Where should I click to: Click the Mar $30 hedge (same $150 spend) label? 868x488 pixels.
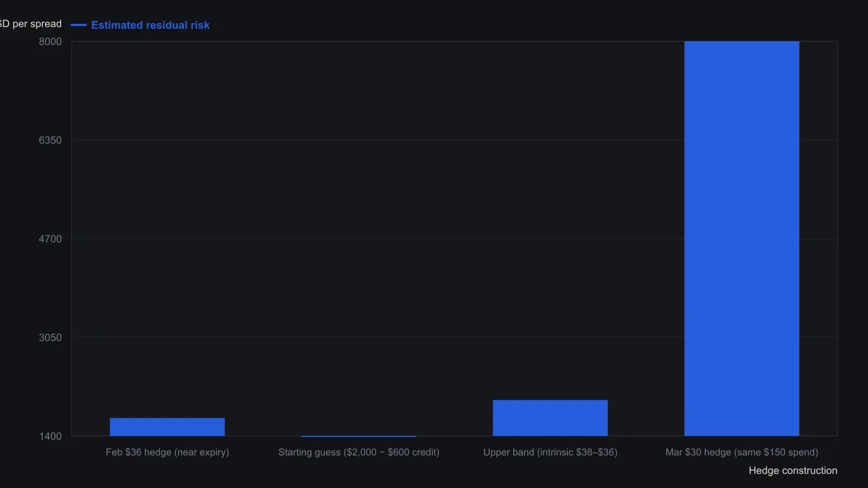coord(742,452)
